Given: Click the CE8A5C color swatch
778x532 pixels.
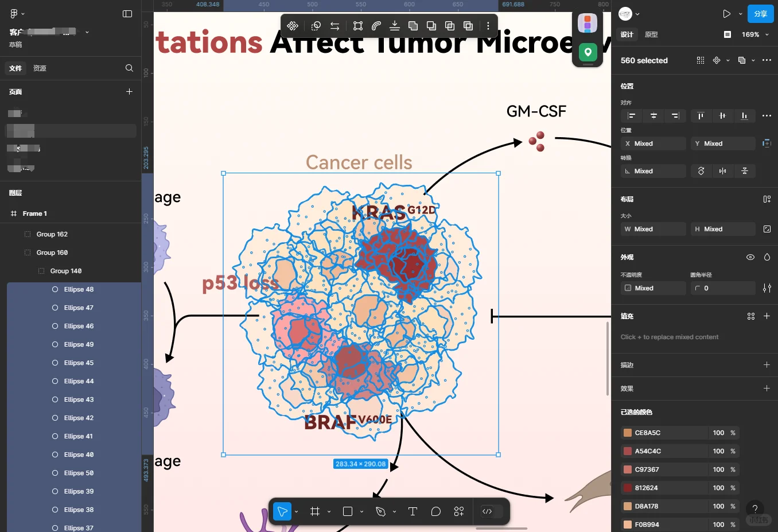Looking at the screenshot, I should (628, 433).
